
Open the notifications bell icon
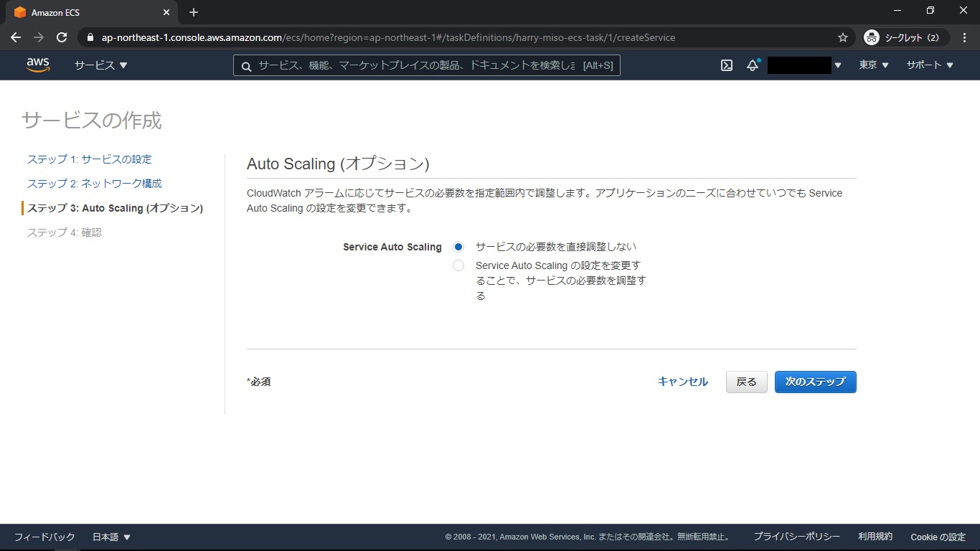753,65
